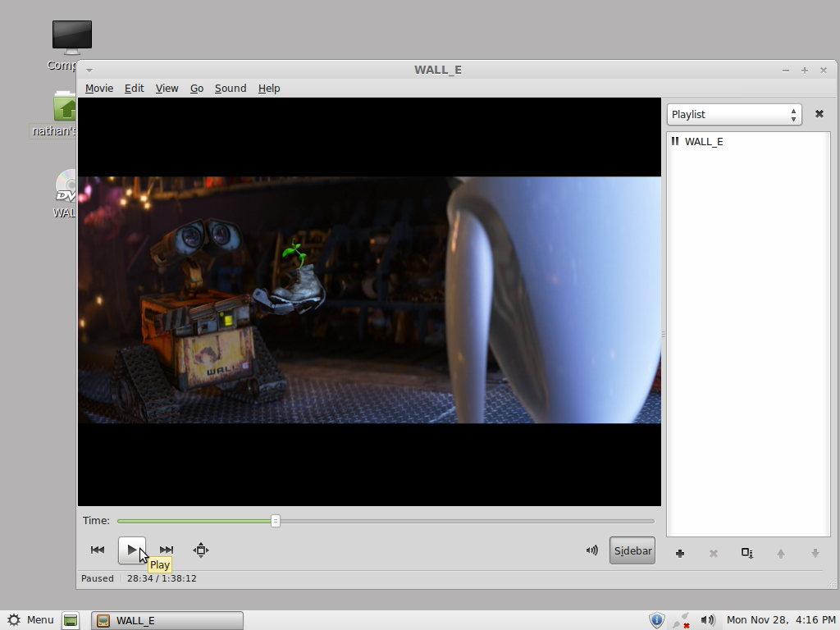The image size is (840, 630).
Task: Select WALL_E in the playlist
Action: [x=704, y=142]
